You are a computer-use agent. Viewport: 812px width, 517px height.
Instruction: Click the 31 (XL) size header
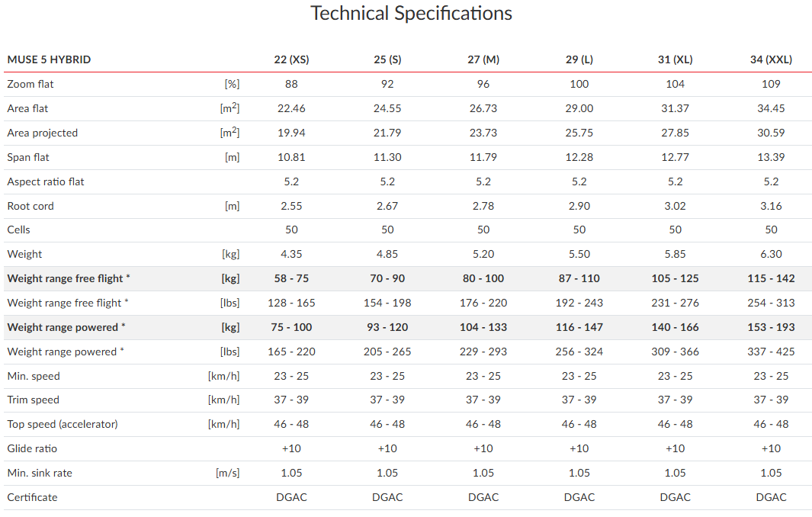675,59
